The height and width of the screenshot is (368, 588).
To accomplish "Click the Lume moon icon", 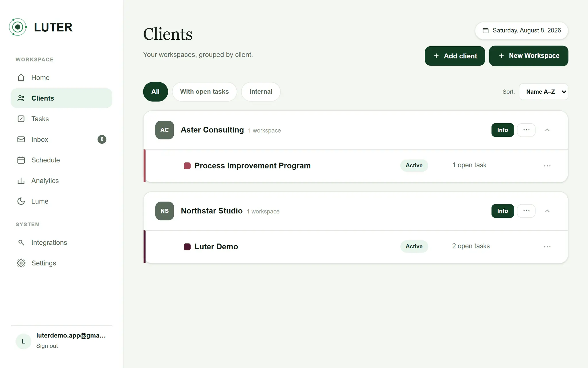I will click(21, 201).
